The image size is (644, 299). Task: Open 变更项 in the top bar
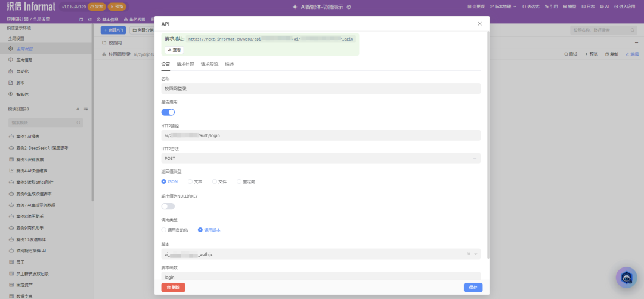(x=476, y=7)
